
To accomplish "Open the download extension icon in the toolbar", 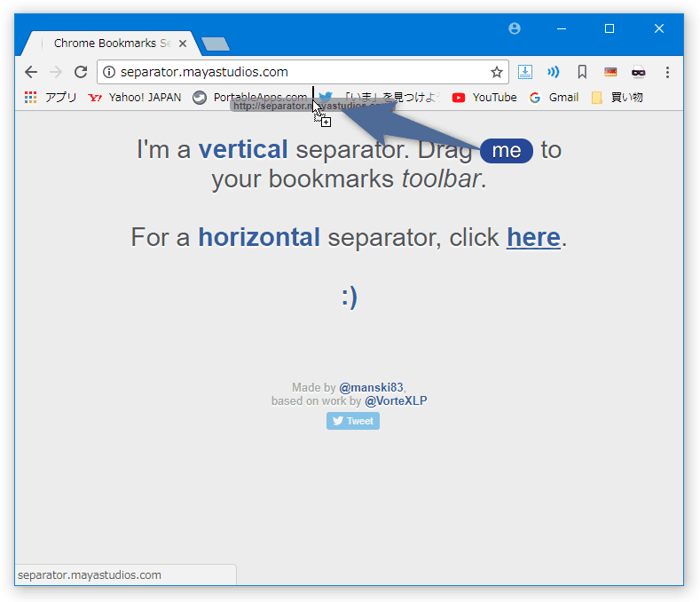I will click(525, 72).
